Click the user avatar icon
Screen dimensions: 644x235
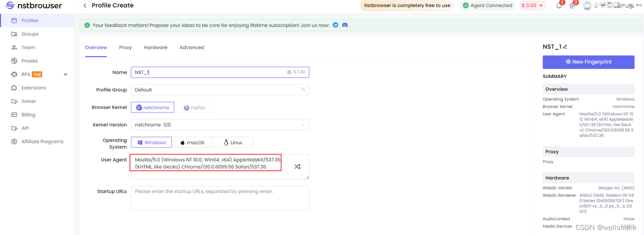point(587,6)
